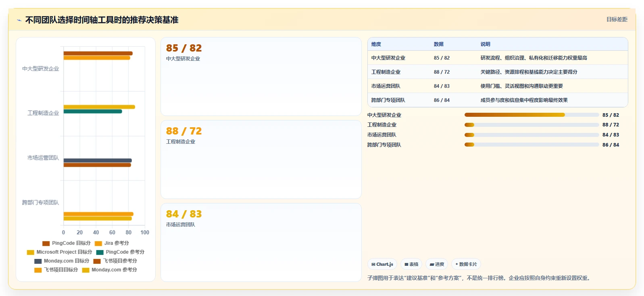Image resolution: width=644 pixels, height=296 pixels.
Task: Toggle the Jira 参考分 legend swatch
Action: coord(98,243)
